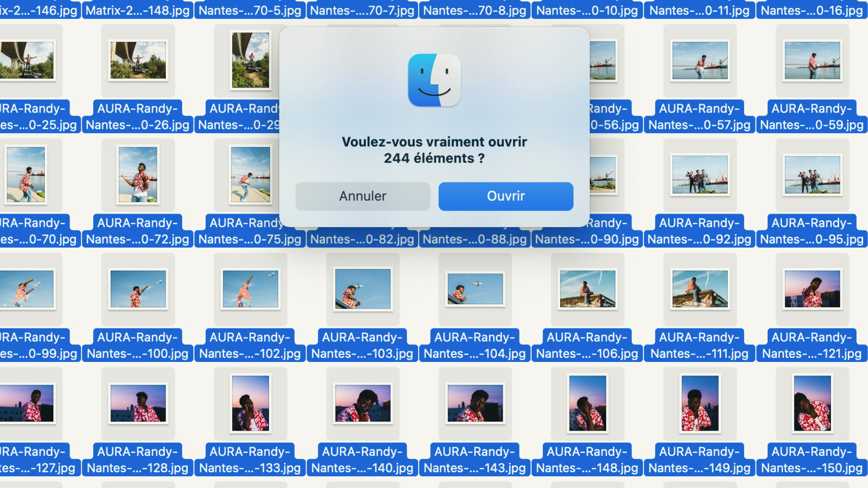Click the file name Matrix-2...-148.jpg
The width and height of the screenshot is (868, 488).
pyautogui.click(x=137, y=10)
